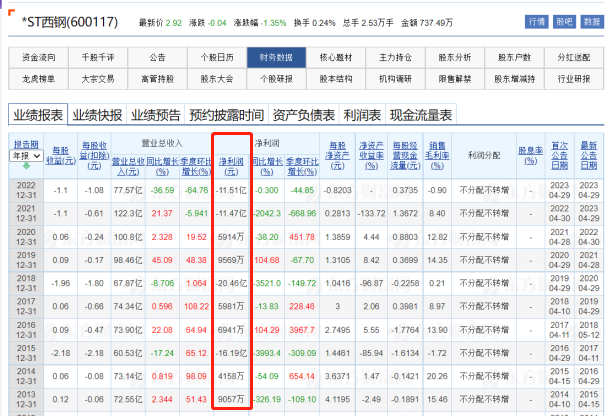Screen dimensions: 607x417
Task: Open the 限售解禁 section
Action: 455,79
